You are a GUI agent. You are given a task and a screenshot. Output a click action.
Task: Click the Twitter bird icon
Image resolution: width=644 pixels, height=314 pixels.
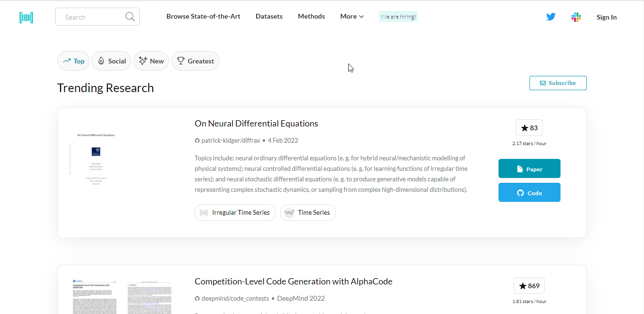551,16
